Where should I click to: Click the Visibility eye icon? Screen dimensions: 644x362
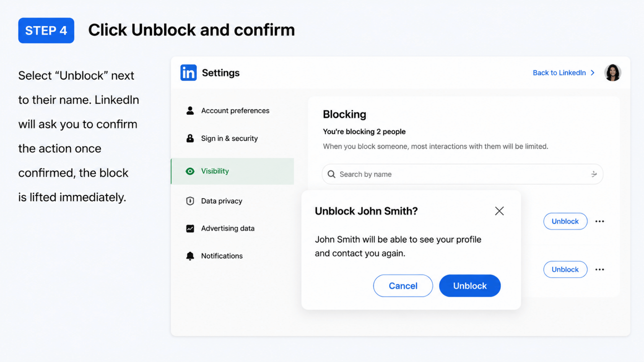point(190,171)
